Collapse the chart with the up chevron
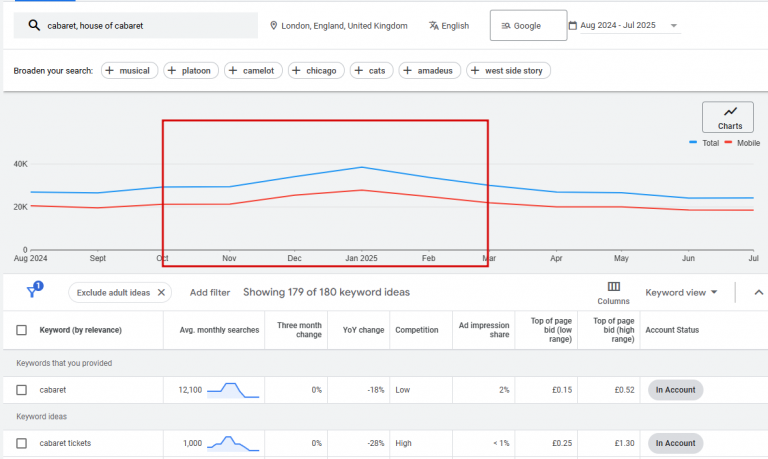The width and height of the screenshot is (768, 459). pyautogui.click(x=759, y=292)
